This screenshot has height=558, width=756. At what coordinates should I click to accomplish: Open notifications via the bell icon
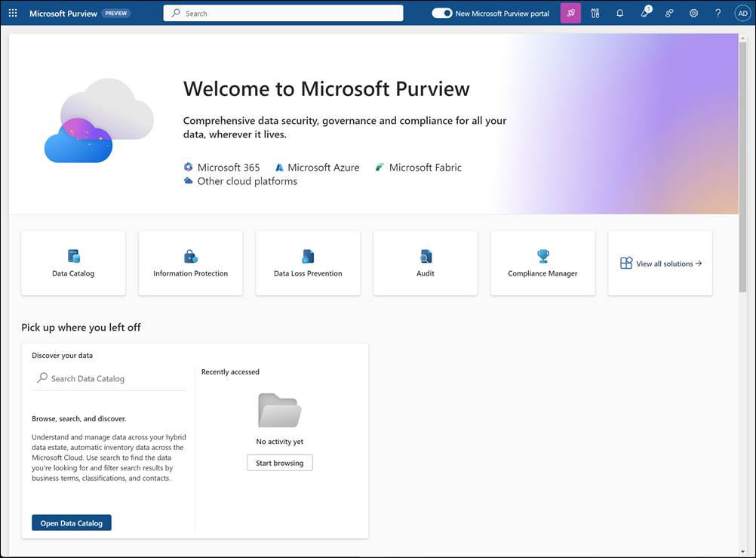[x=619, y=13]
